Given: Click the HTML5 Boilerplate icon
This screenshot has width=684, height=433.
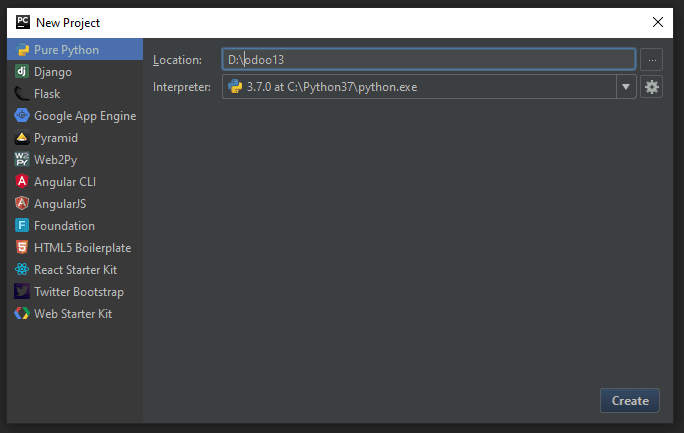Looking at the screenshot, I should pos(22,247).
